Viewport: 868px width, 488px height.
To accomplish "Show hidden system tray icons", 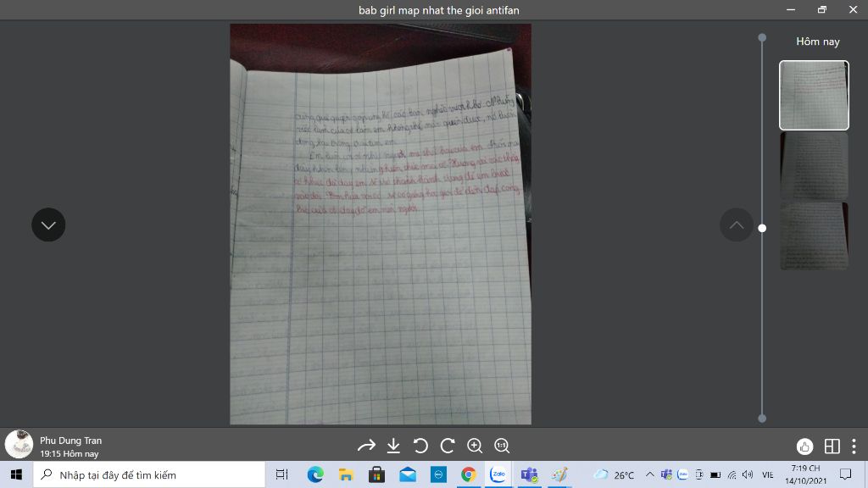I will click(650, 474).
